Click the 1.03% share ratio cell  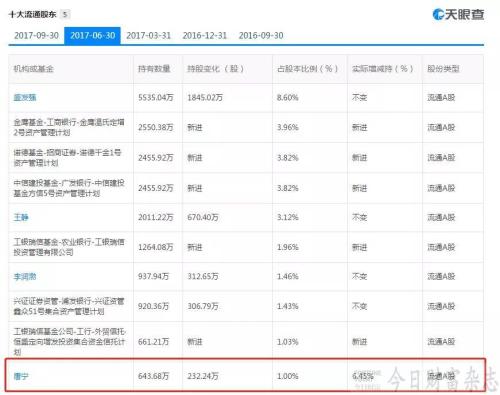287,342
